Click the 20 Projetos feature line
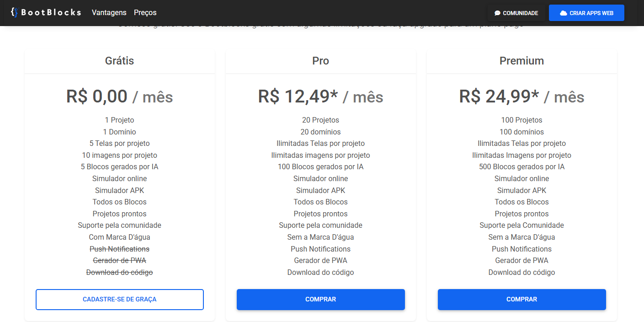Viewport: 644px width, 322px height. (320, 120)
